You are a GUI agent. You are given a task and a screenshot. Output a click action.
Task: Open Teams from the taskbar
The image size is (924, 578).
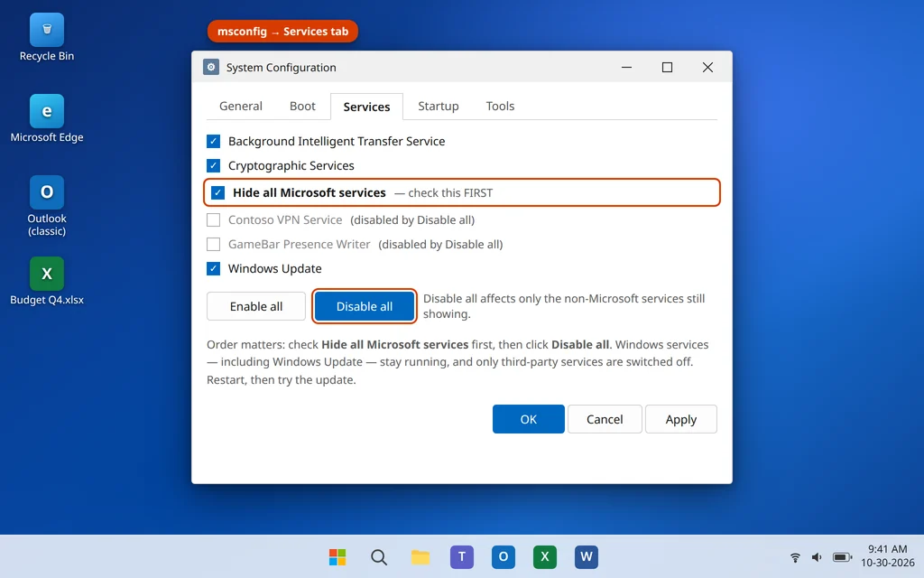tap(462, 556)
